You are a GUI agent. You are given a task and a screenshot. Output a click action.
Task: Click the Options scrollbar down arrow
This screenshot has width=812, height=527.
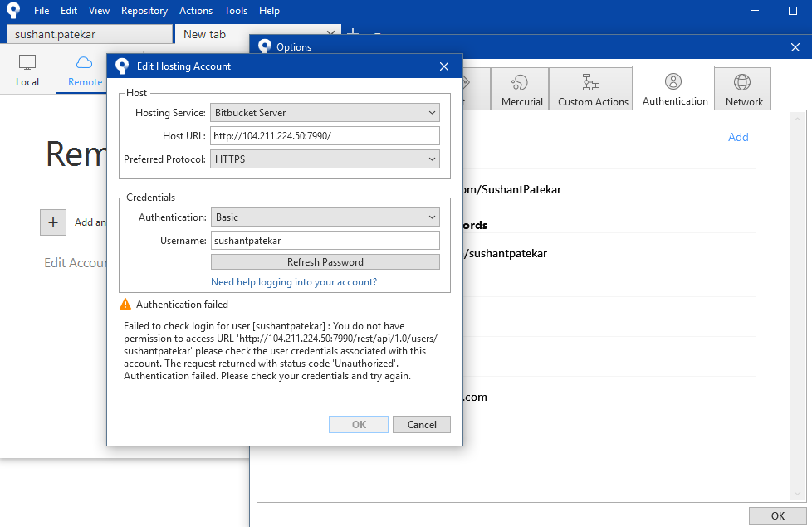798,494
